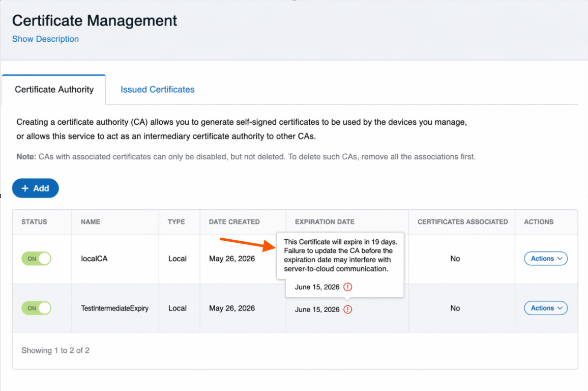The image size is (588, 391).
Task: Click No in the TestIntermediateExpiry row
Action: pos(455,308)
